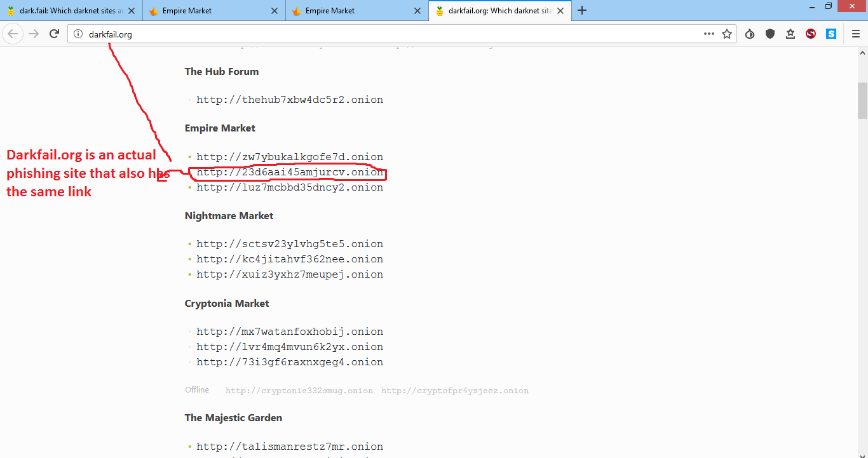Close the second Empire Market tab
The width and height of the screenshot is (868, 458).
point(417,11)
